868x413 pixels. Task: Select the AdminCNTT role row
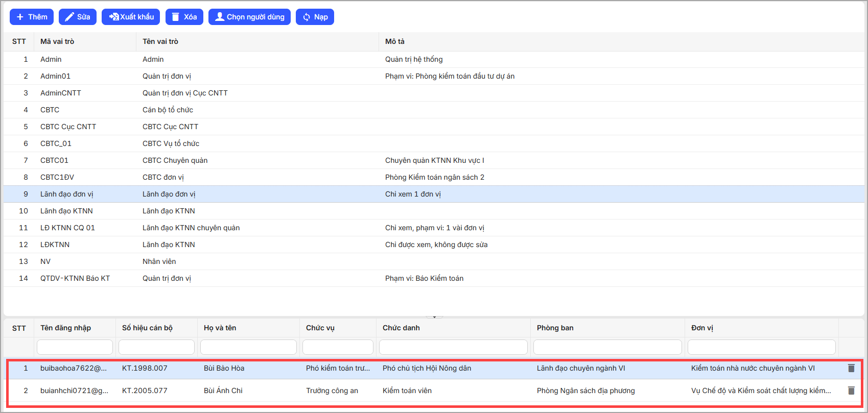click(153, 93)
